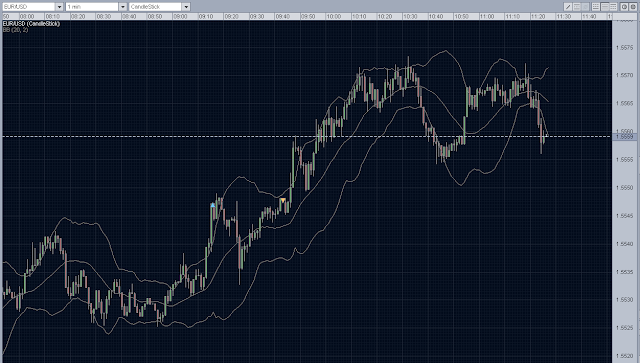
Task: Click the 10:30 time axis label
Action: [x=410, y=16]
